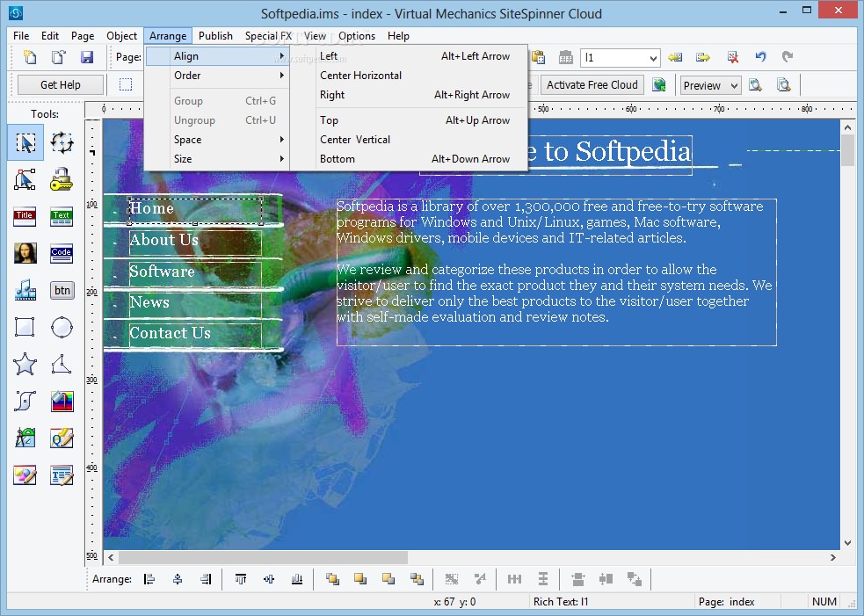Screen dimensions: 864x616
Task: Open the object name I1 dropdown
Action: (653, 57)
